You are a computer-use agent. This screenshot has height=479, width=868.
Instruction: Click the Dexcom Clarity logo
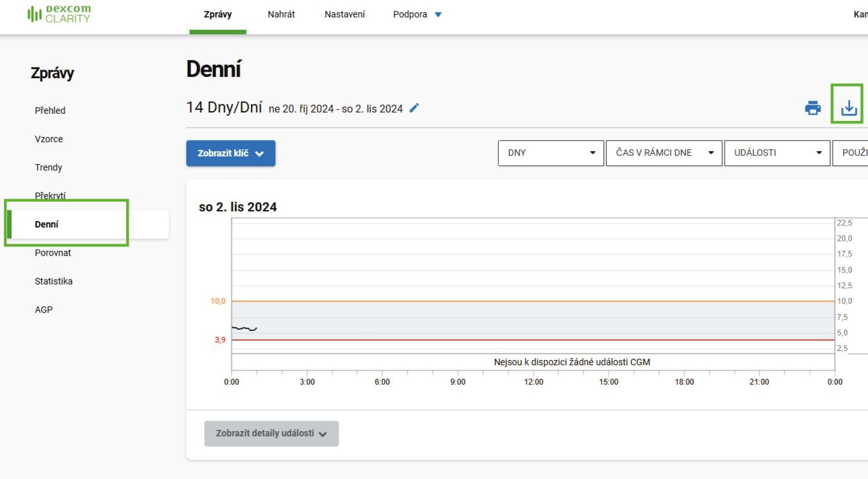click(x=59, y=14)
